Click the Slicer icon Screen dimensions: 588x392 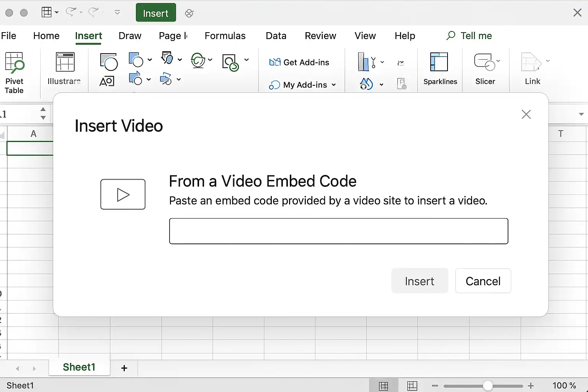pyautogui.click(x=484, y=62)
